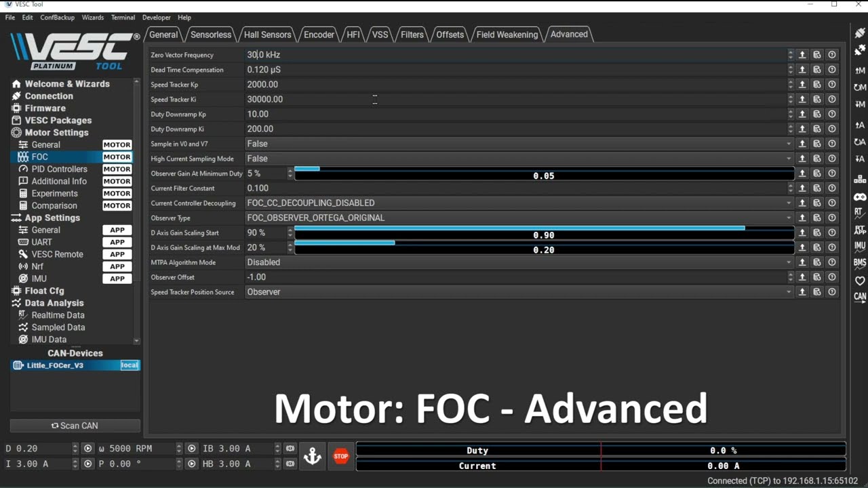Toggle RT realtime data streaming
This screenshot has width=868, height=488.
click(x=860, y=213)
